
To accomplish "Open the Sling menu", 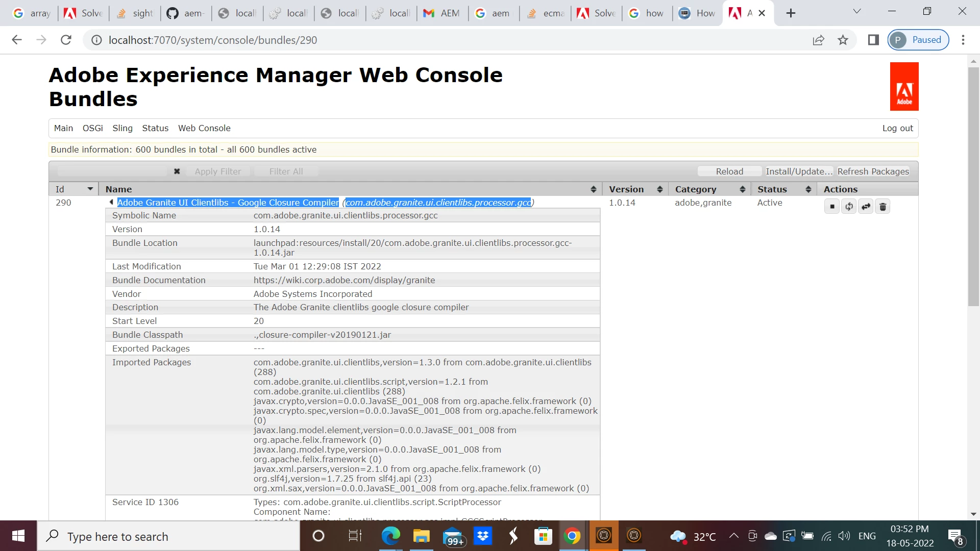I will 122,128.
